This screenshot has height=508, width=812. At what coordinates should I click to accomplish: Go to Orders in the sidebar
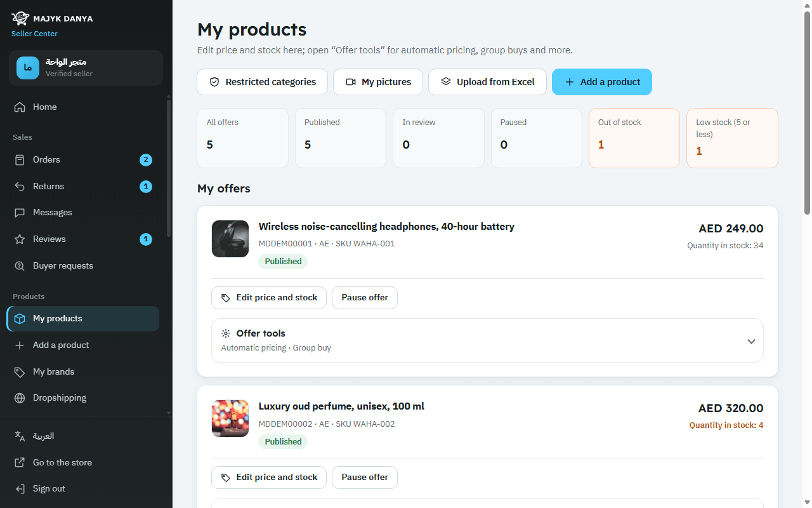pos(83,160)
